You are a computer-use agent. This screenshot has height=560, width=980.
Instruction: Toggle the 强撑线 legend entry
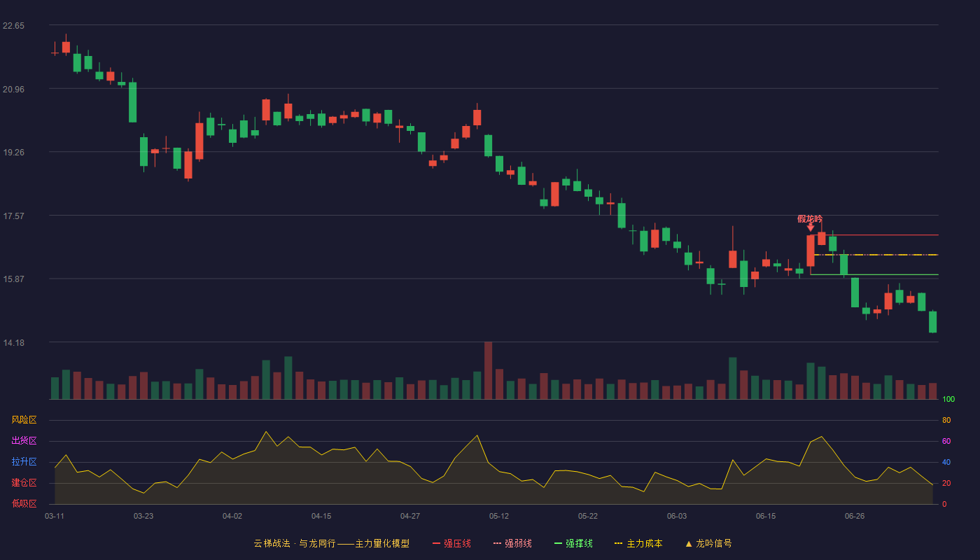point(573,543)
